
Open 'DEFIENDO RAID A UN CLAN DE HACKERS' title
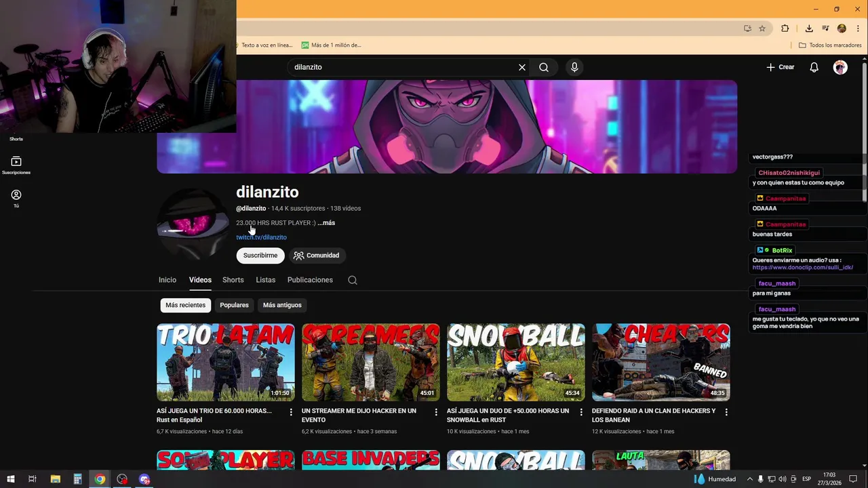tap(654, 415)
